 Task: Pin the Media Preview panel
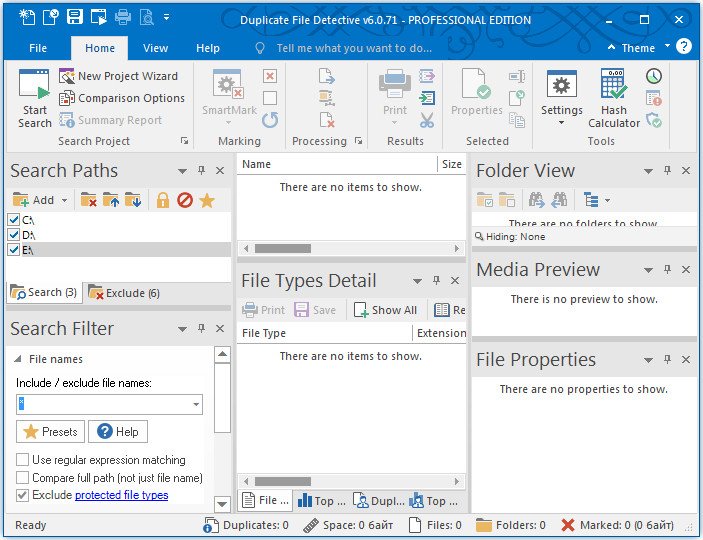coord(667,269)
